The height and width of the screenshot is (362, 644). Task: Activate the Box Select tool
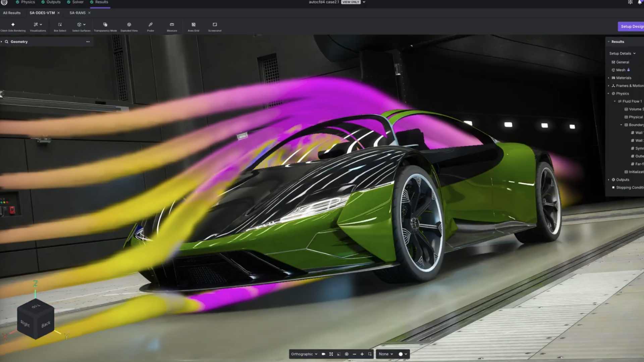pos(60,26)
